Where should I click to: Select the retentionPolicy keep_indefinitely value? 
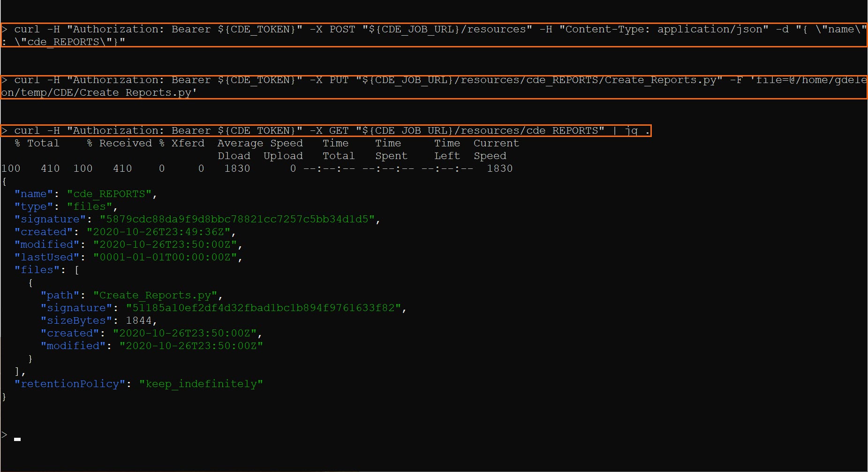[201, 383]
